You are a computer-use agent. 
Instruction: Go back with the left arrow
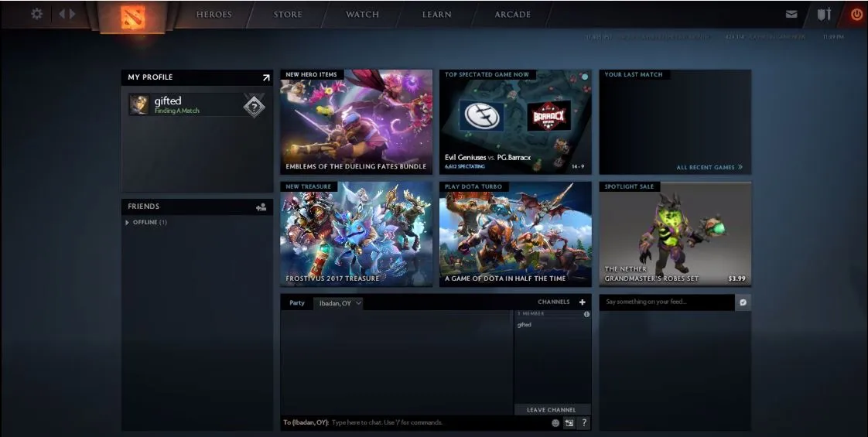pos(62,14)
